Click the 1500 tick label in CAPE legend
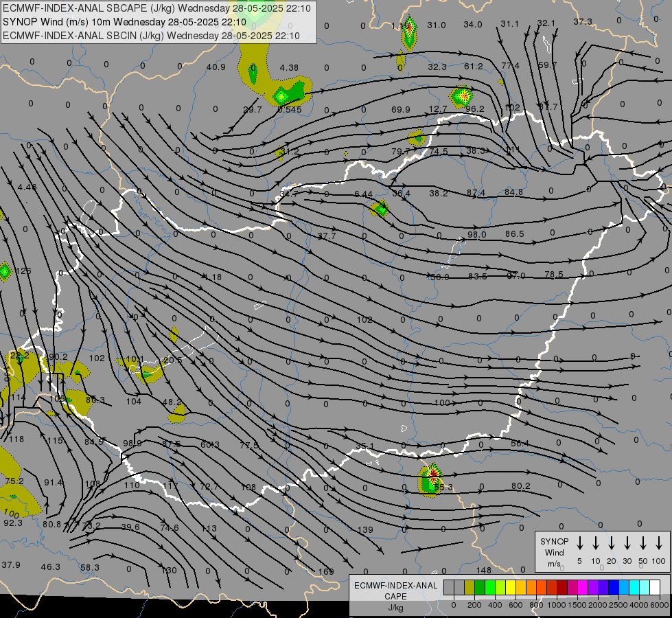Screen dimensions: 672x618 pos(577,605)
